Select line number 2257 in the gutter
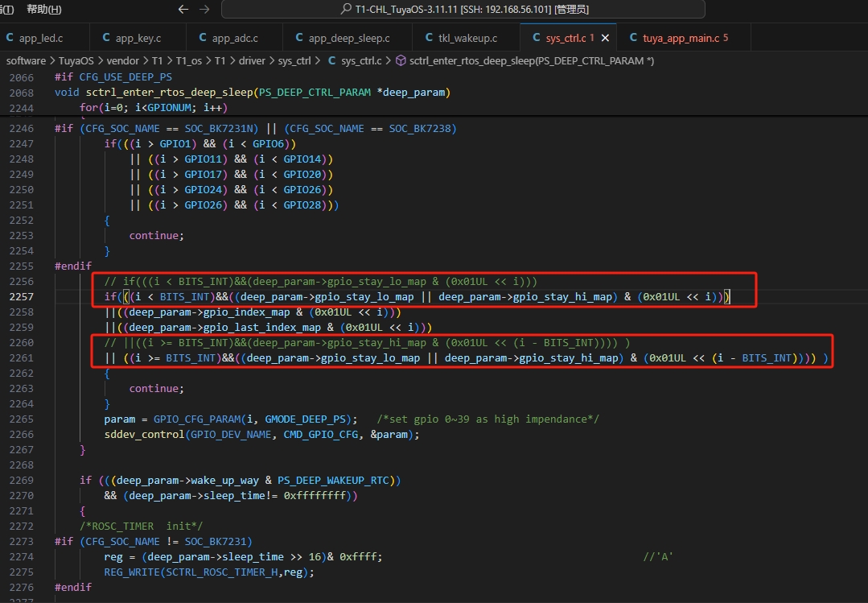The height and width of the screenshot is (603, 868). pos(22,297)
